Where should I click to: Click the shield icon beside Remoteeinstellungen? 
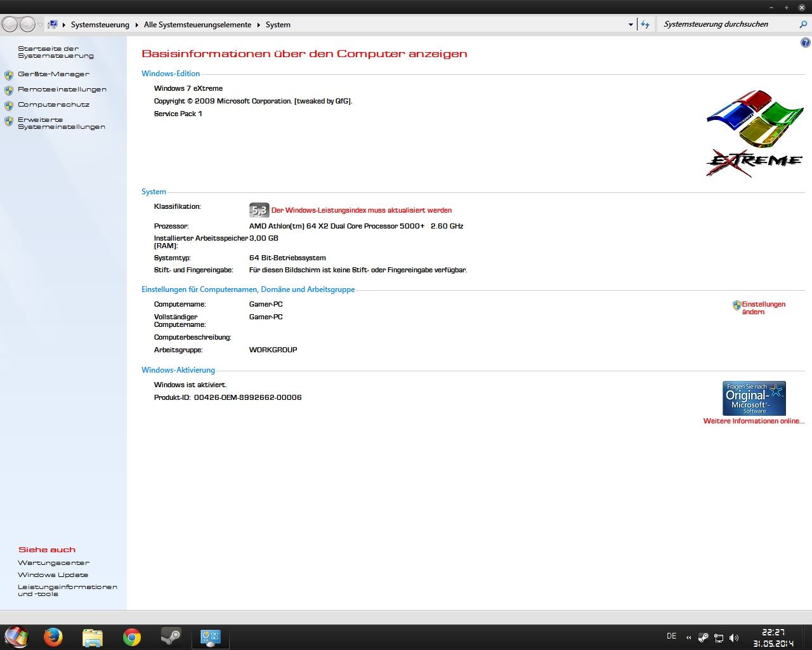tap(9, 91)
